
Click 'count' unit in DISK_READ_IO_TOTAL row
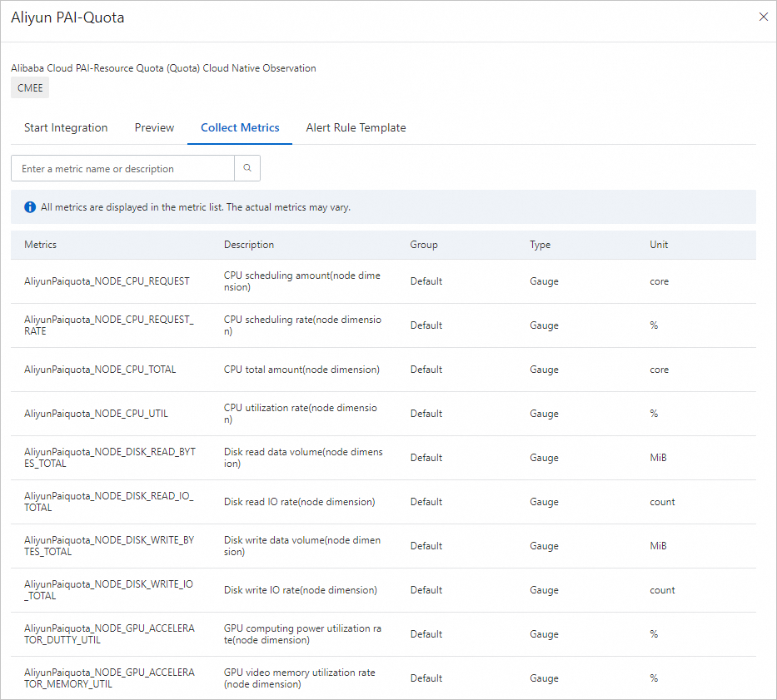[662, 502]
